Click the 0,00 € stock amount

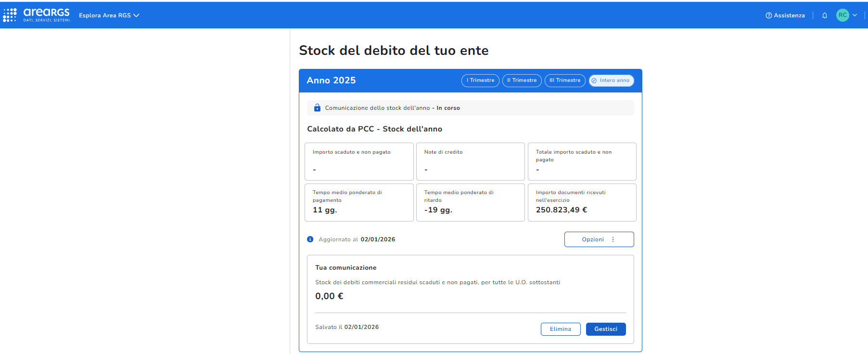(x=329, y=296)
